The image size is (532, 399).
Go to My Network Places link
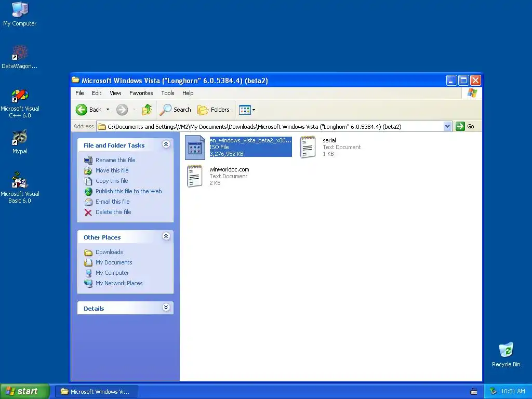click(x=119, y=283)
